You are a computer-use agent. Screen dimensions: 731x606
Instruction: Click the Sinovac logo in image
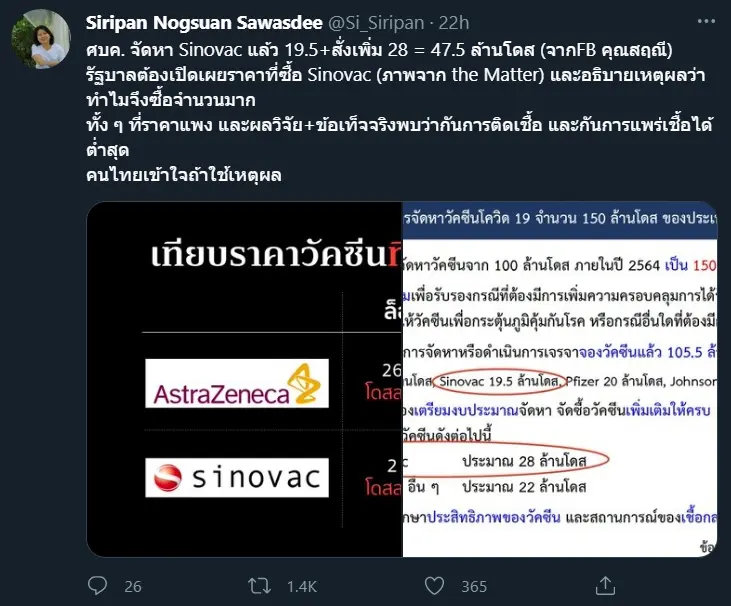pos(237,477)
